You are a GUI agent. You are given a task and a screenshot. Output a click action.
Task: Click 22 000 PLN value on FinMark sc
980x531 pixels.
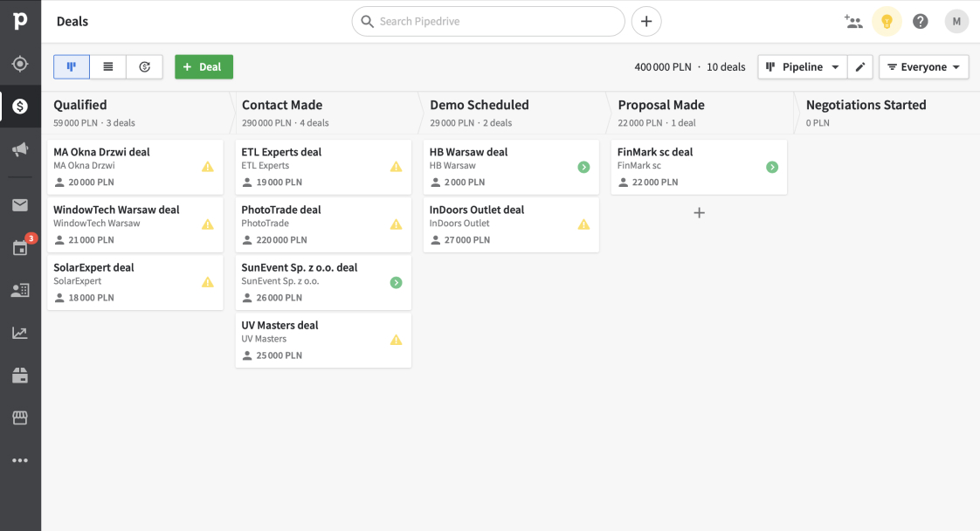[655, 183]
